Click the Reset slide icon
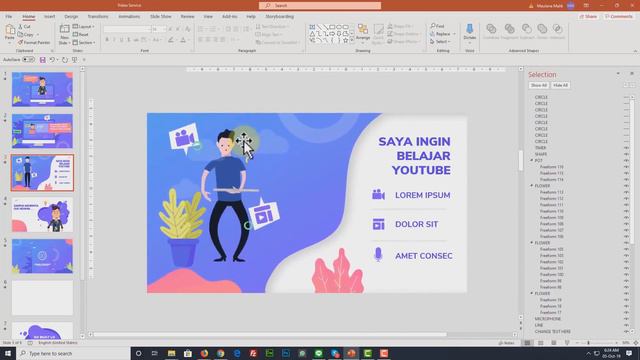Image resolution: width=640 pixels, height=360 pixels. click(76, 34)
